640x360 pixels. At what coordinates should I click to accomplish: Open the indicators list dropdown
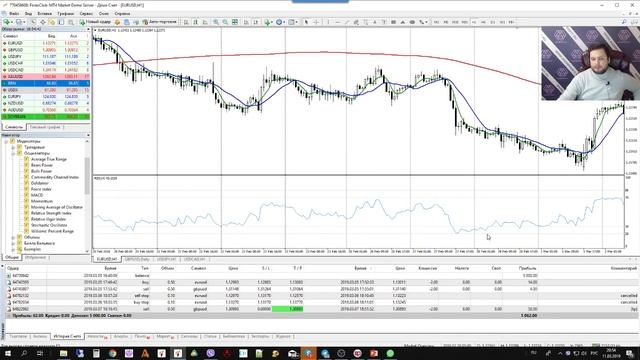click(x=269, y=22)
